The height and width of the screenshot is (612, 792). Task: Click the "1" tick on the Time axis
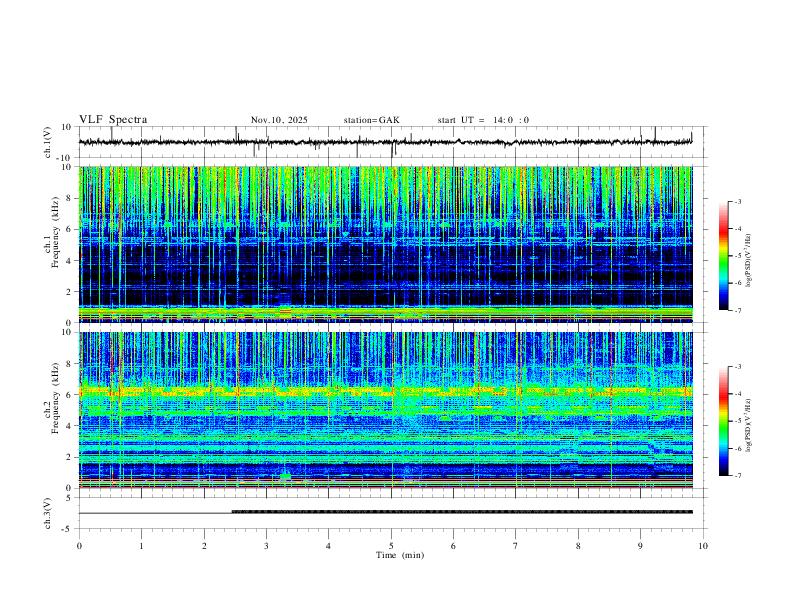141,546
